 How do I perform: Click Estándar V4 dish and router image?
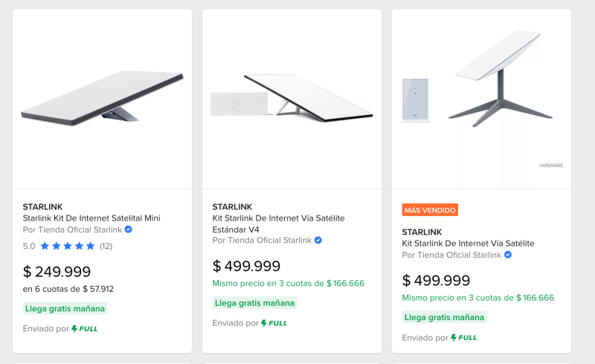click(x=292, y=98)
